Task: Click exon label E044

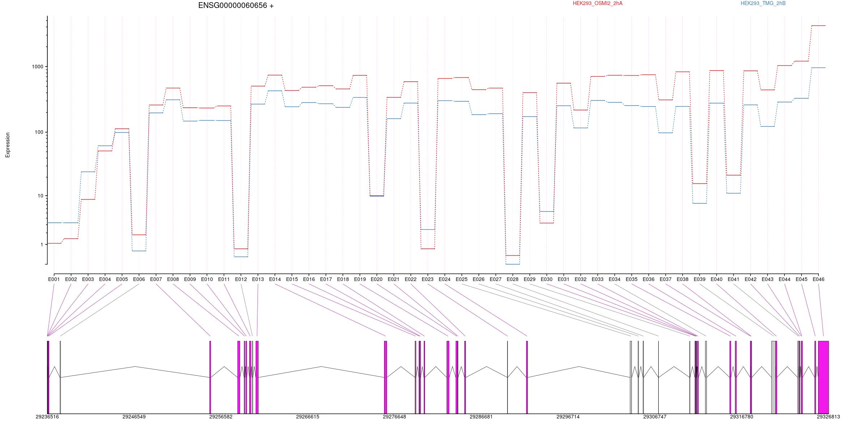Action: coord(784,279)
